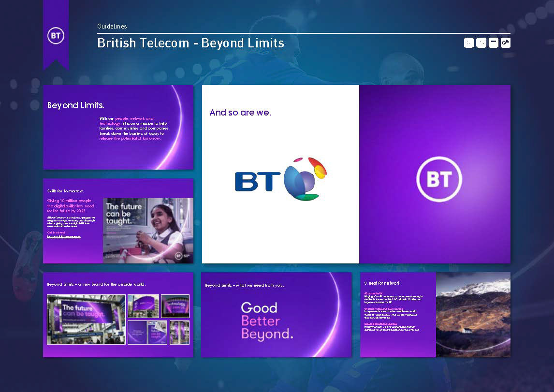Select the "Beyond Limits." slide heading
The width and height of the screenshot is (554, 392).
pyautogui.click(x=75, y=105)
